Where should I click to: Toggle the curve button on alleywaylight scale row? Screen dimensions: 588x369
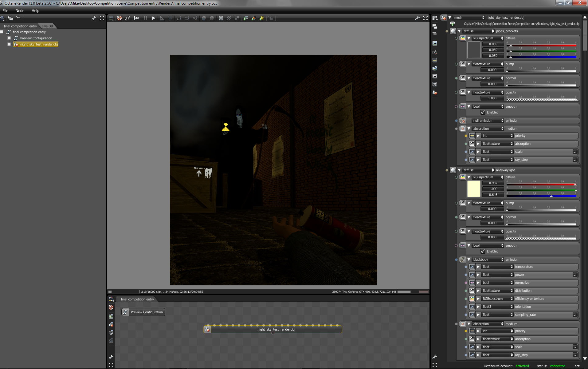[575, 347]
